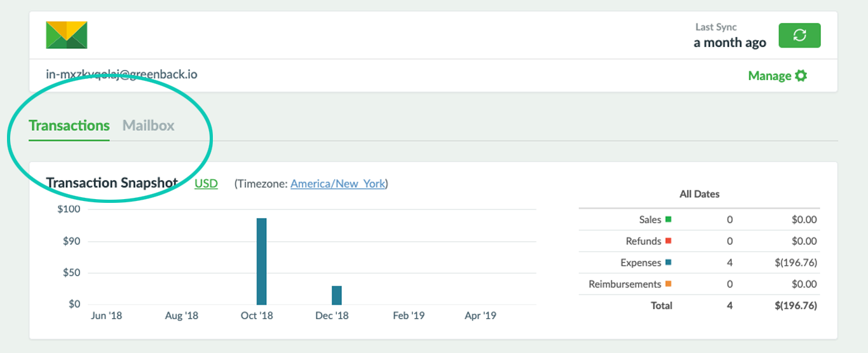This screenshot has height=353, width=868.
Task: Select the Expenses row in summary table
Action: tap(699, 263)
